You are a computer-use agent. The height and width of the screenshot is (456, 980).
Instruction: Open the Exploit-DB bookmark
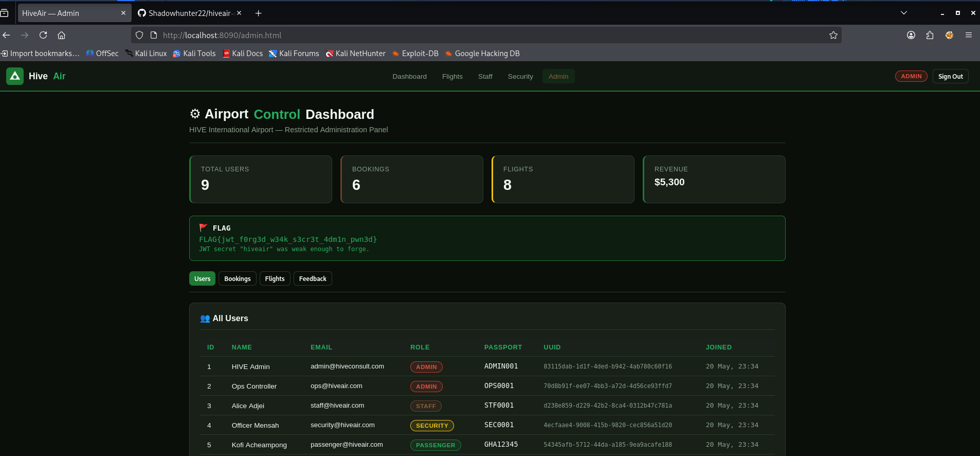(415, 54)
